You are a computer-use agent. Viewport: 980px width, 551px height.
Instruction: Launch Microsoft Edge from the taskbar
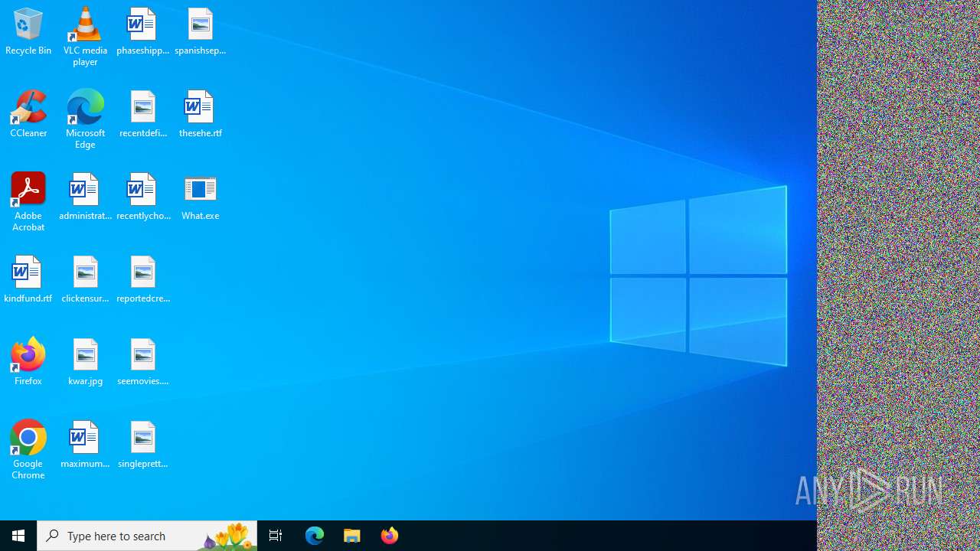pyautogui.click(x=315, y=536)
